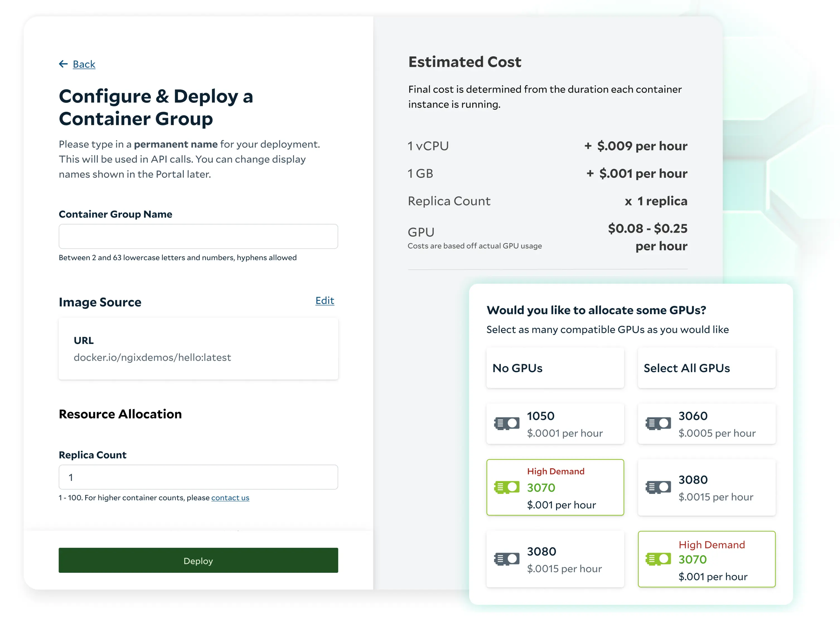Open Edit link for Image Source
The image size is (840, 623).
tap(325, 300)
